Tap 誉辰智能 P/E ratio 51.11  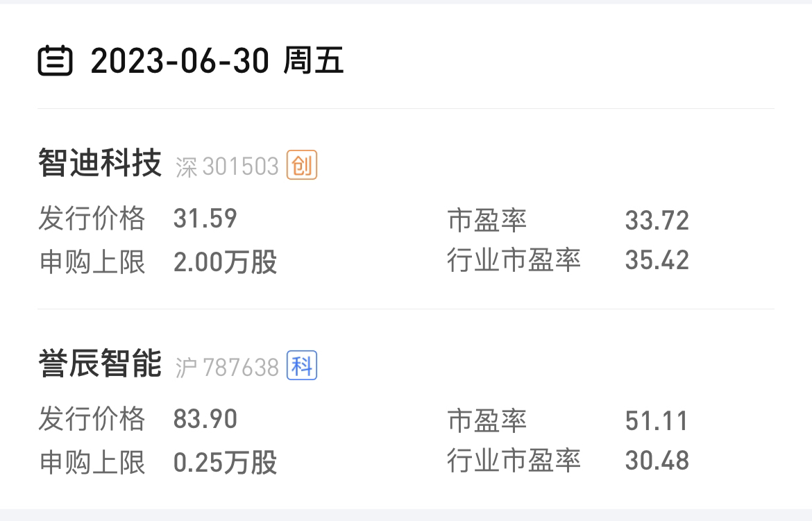click(x=657, y=421)
